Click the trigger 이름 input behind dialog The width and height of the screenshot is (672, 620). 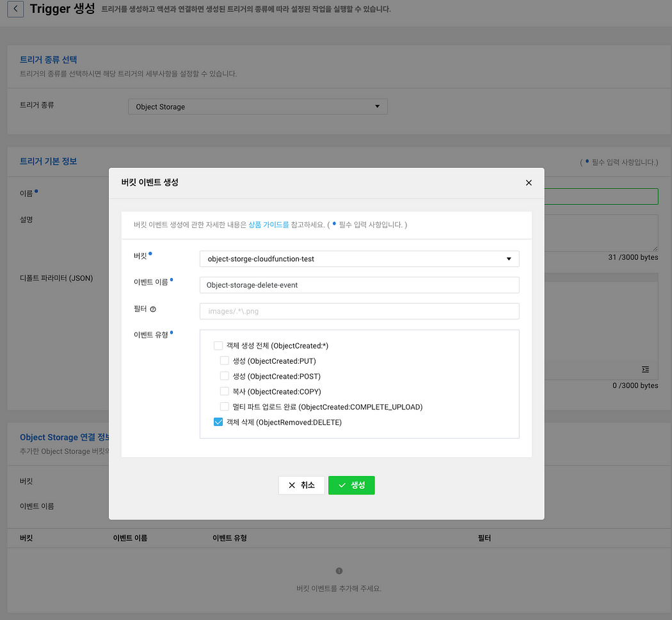tap(602, 197)
